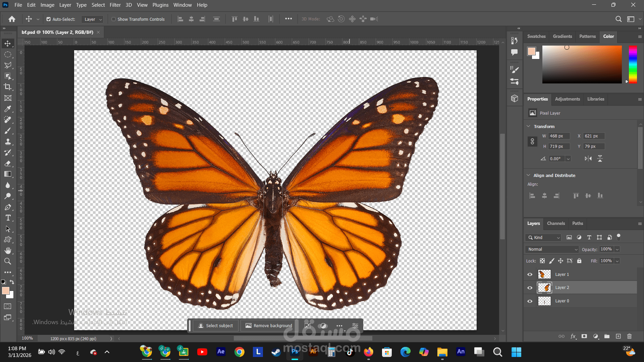This screenshot has height=362, width=644.
Task: Click the delete layer trash icon
Action: pos(629,336)
